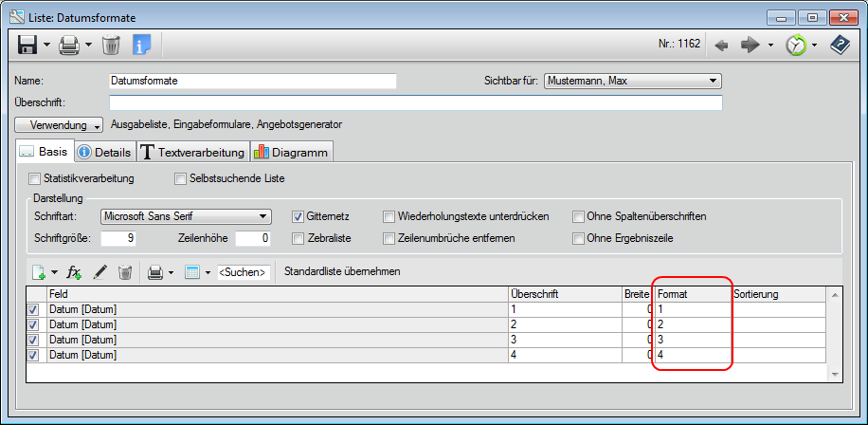The width and height of the screenshot is (868, 425).
Task: Open the Schriftart font combo box
Action: (x=186, y=216)
